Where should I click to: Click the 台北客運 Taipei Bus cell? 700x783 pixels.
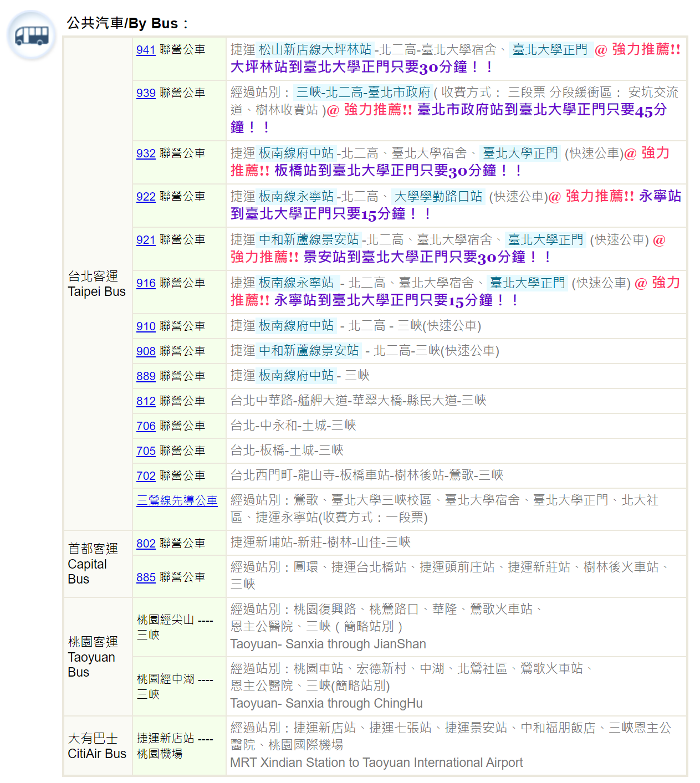[98, 284]
